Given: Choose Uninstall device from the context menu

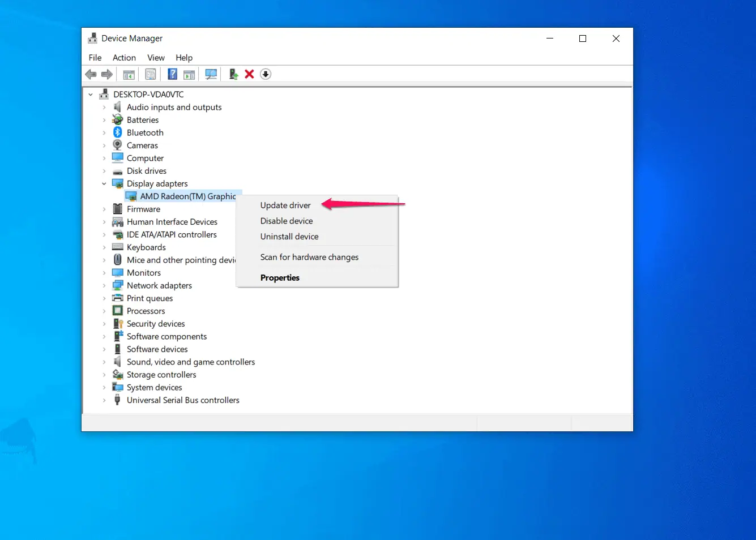Looking at the screenshot, I should [x=289, y=237].
